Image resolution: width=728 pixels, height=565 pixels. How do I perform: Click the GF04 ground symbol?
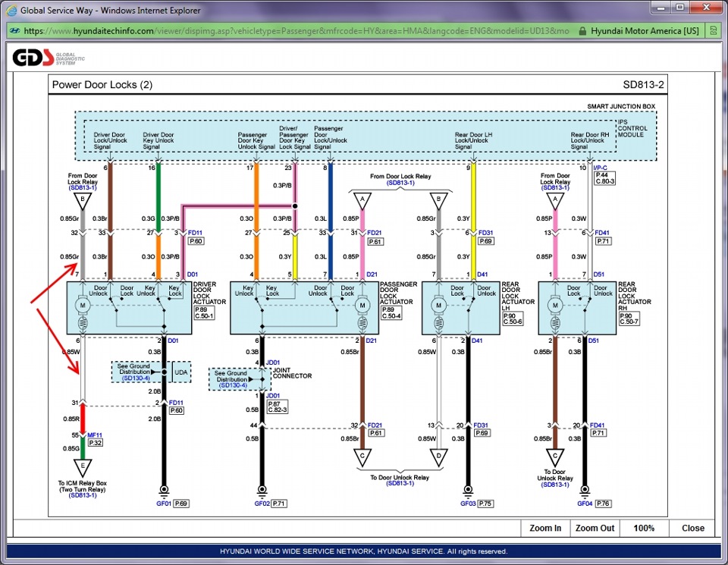click(x=585, y=491)
